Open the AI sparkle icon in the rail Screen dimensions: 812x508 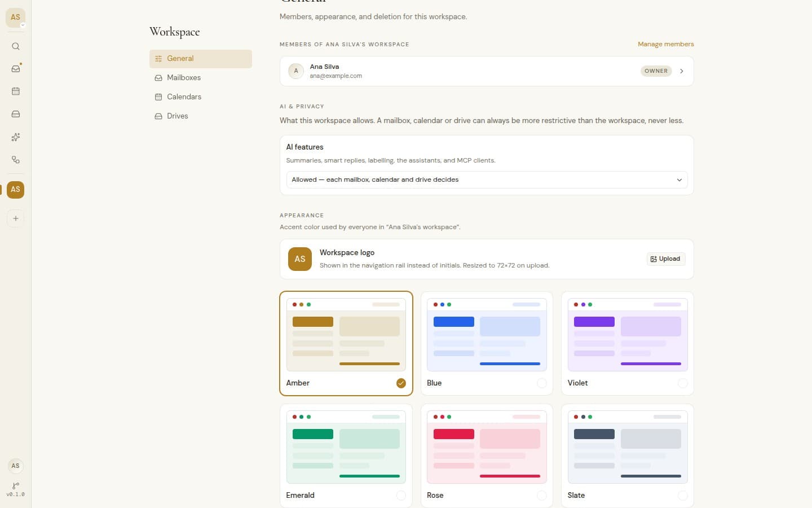tap(16, 137)
